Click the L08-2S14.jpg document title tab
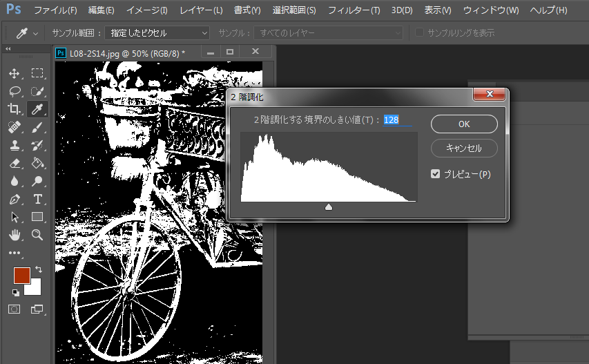Image resolution: width=589 pixels, height=364 pixels. tap(127, 53)
